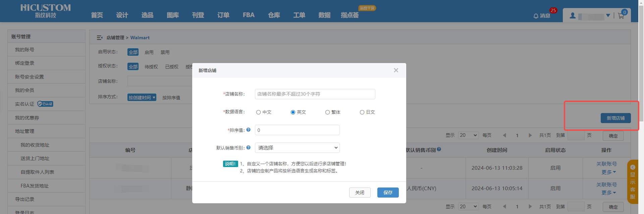Click help icon beside 排序值 label
Viewport: 644px width, 214px height.
point(248,130)
